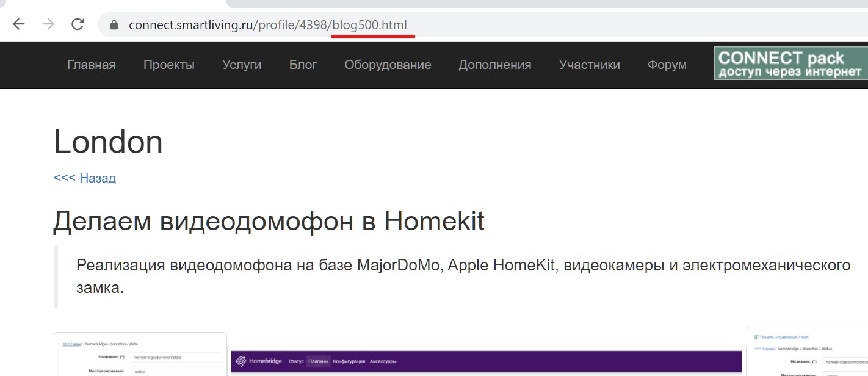This screenshot has height=376, width=868.
Task: Go to the Проекты section
Action: pos(169,65)
